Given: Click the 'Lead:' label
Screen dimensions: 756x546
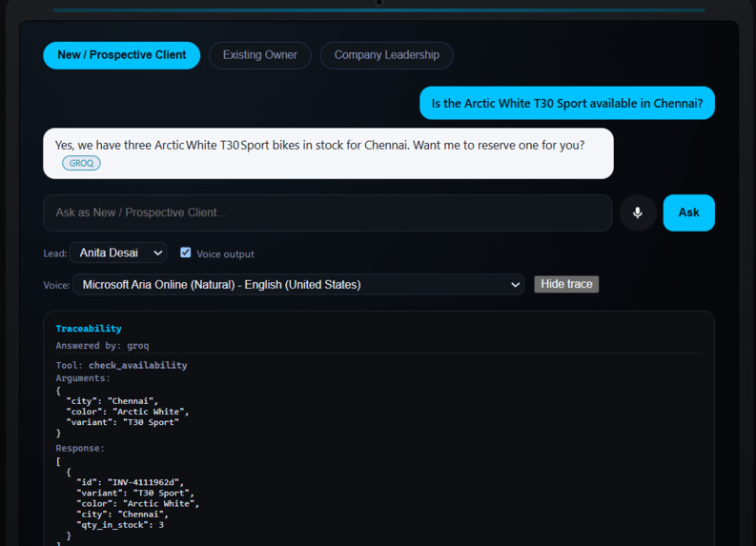Looking at the screenshot, I should pos(55,253).
